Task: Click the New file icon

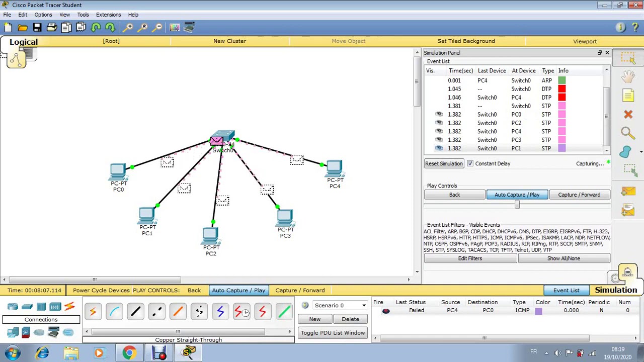Action: point(8,28)
